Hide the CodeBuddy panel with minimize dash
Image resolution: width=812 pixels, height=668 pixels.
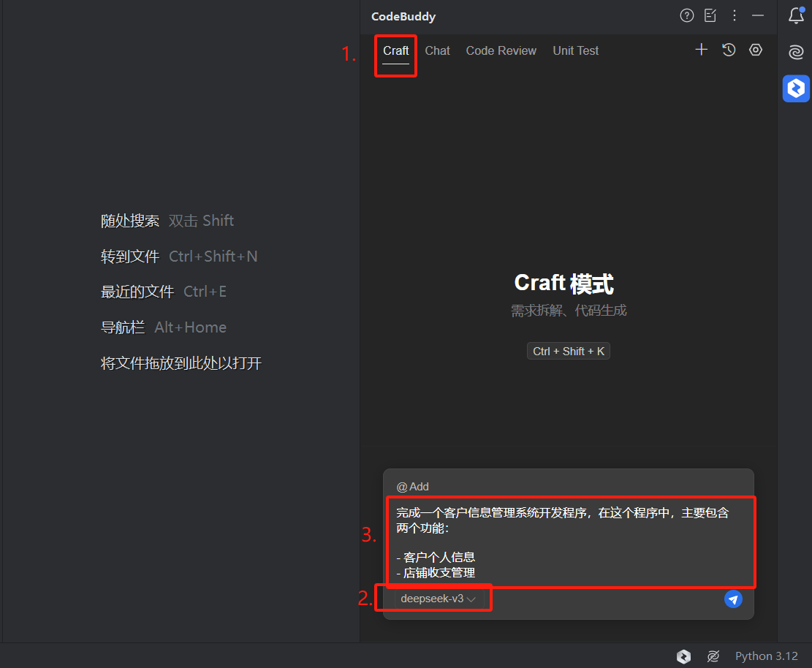[x=758, y=16]
